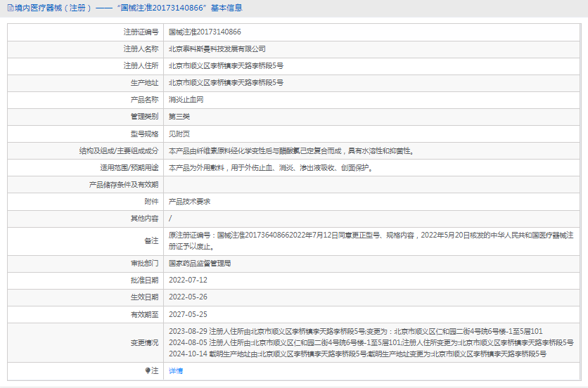Screen dimensions: 588x388
Task: Click the 附件 row label
Action: click(x=151, y=201)
